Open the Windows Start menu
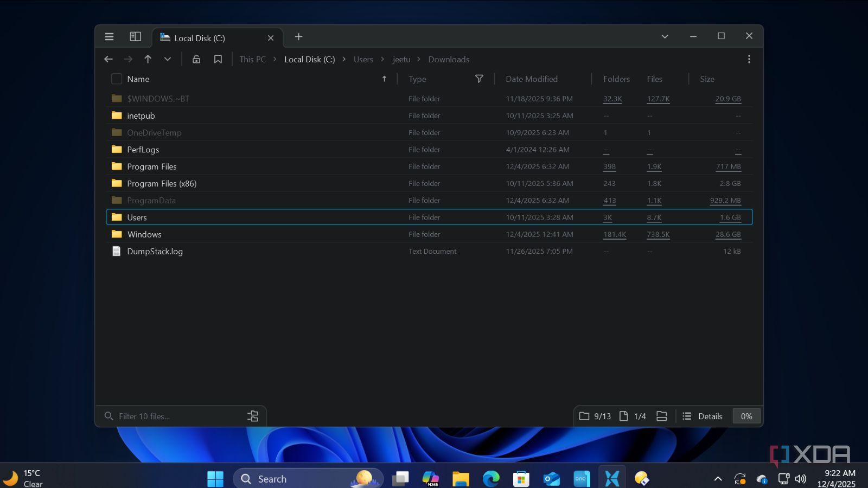 (215, 479)
